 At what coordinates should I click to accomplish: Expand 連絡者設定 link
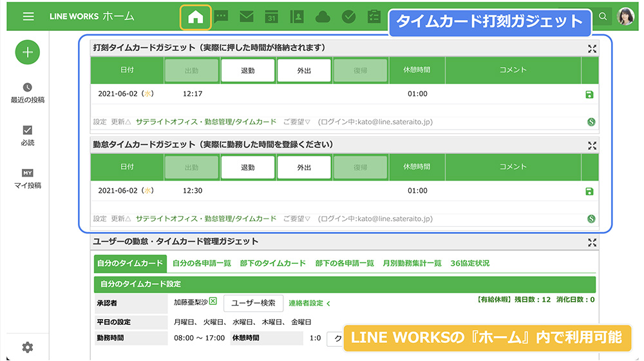tap(309, 304)
